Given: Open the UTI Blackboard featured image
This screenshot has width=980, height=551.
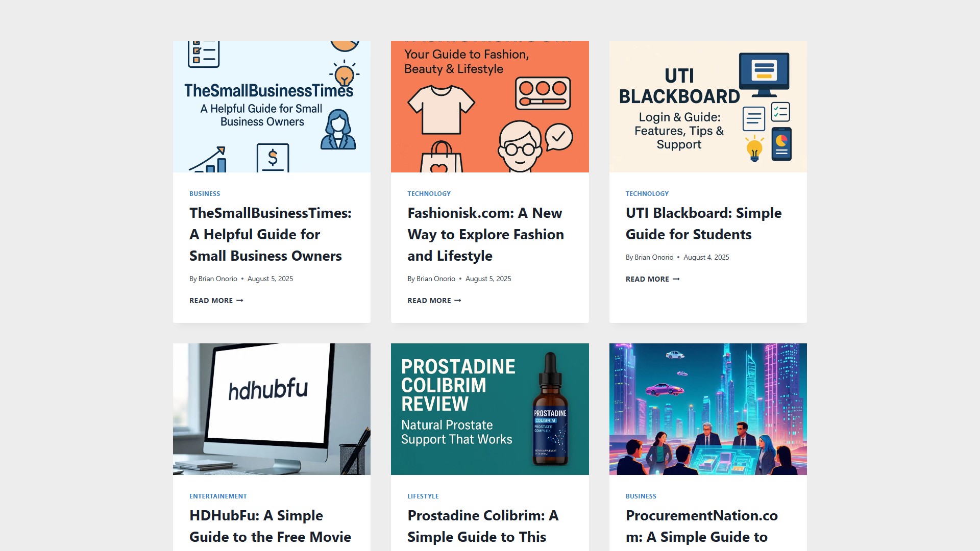Looking at the screenshot, I should tap(708, 107).
